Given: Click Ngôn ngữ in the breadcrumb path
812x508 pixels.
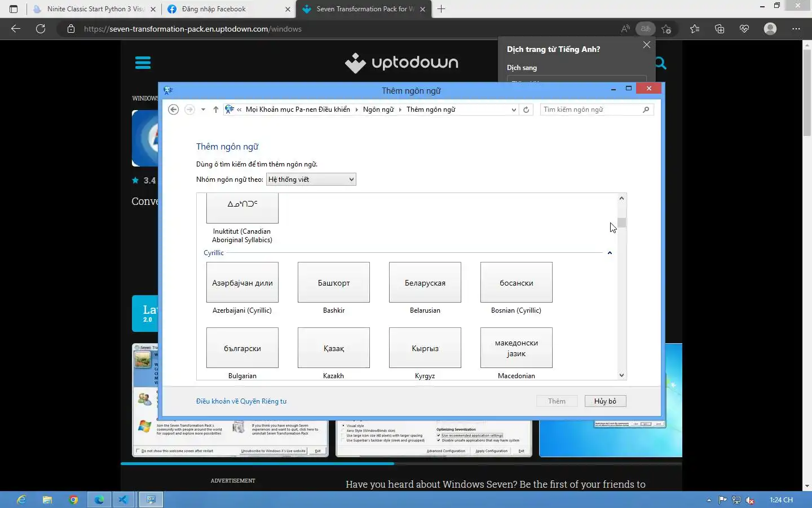Looking at the screenshot, I should [x=378, y=110].
